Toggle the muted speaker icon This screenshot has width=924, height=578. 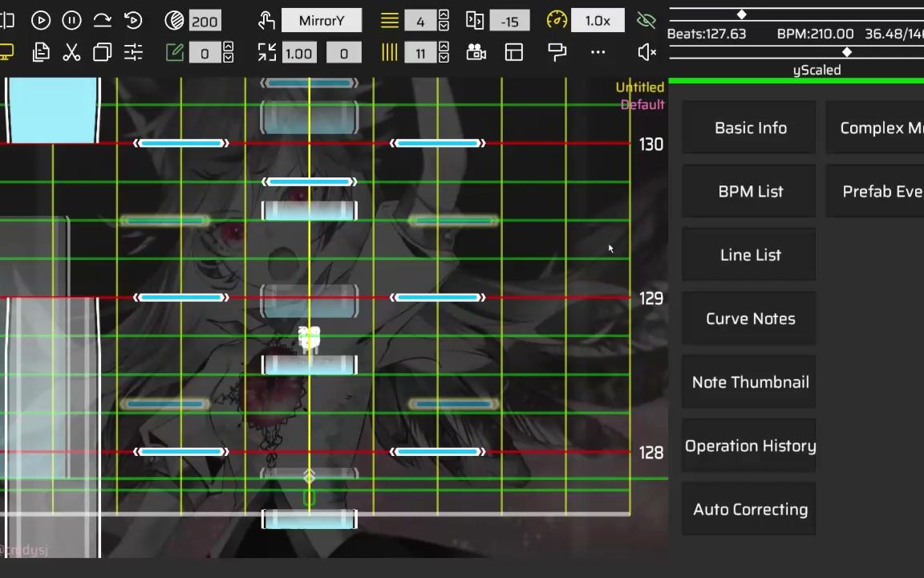[x=647, y=52]
